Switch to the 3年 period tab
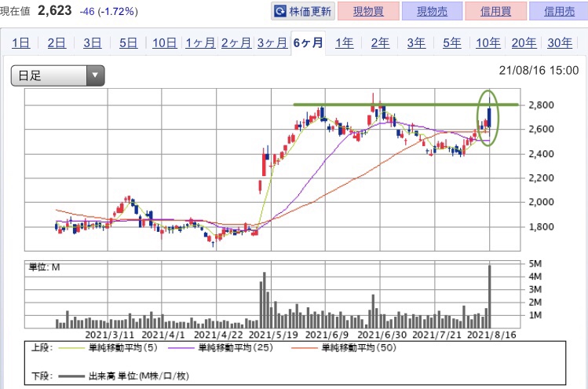Screen dimensions: 588x389 pos(416,42)
